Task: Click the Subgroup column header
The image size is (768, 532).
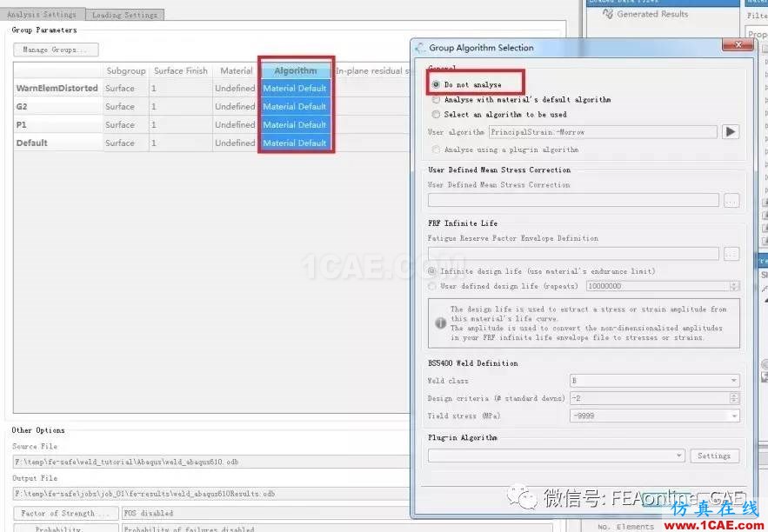Action: 126,70
